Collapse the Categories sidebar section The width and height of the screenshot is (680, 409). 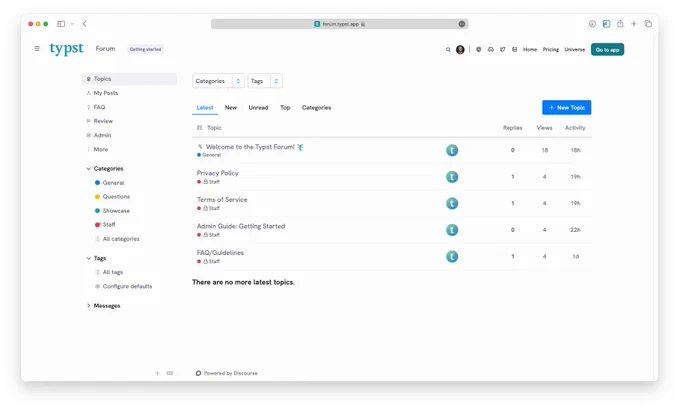(x=105, y=168)
